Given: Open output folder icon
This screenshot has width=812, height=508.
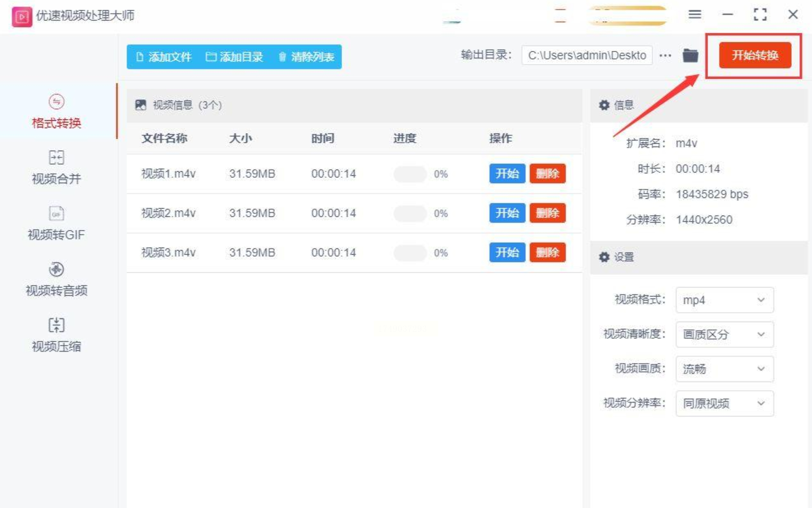Looking at the screenshot, I should click(x=690, y=55).
